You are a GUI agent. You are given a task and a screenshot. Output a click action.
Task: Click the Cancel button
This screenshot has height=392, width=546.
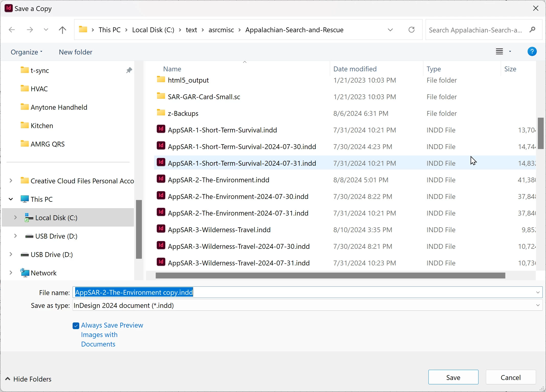pos(510,377)
